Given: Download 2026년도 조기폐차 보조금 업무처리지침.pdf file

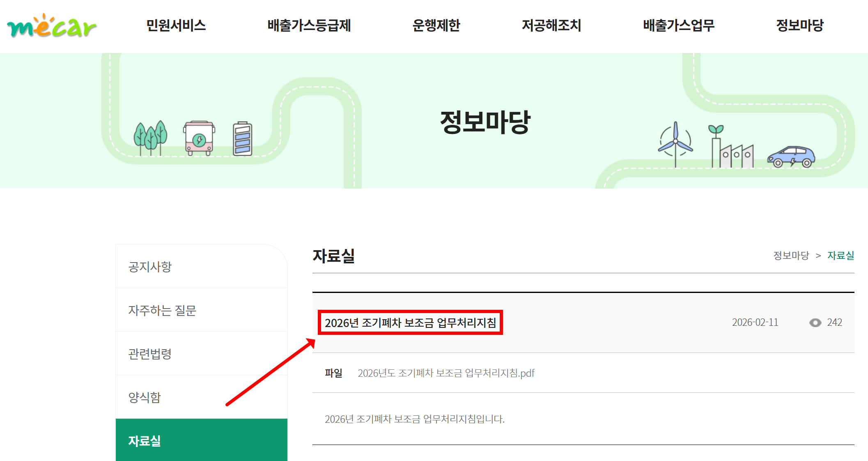Looking at the screenshot, I should [x=446, y=373].
